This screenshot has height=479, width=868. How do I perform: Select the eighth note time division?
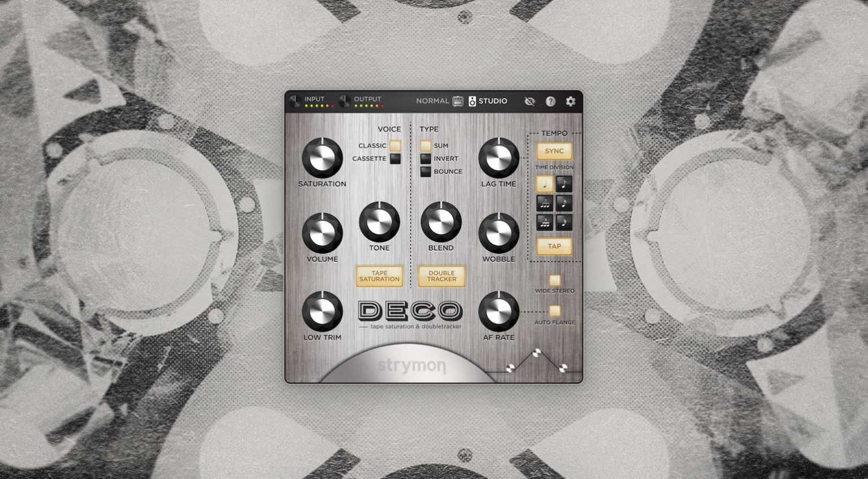click(x=564, y=183)
